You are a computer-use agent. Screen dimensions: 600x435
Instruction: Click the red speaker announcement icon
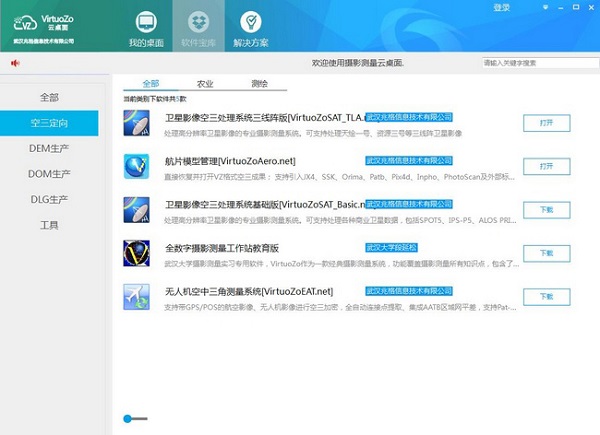pos(16,63)
